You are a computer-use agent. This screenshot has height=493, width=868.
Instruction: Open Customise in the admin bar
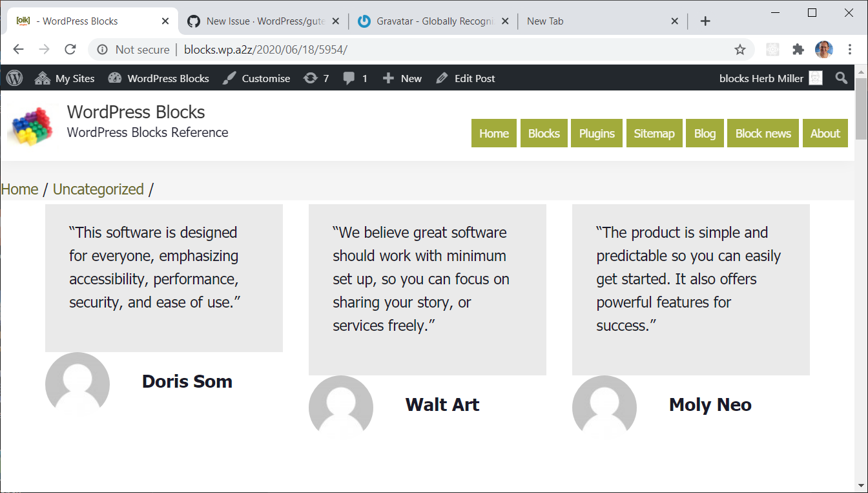(x=256, y=78)
